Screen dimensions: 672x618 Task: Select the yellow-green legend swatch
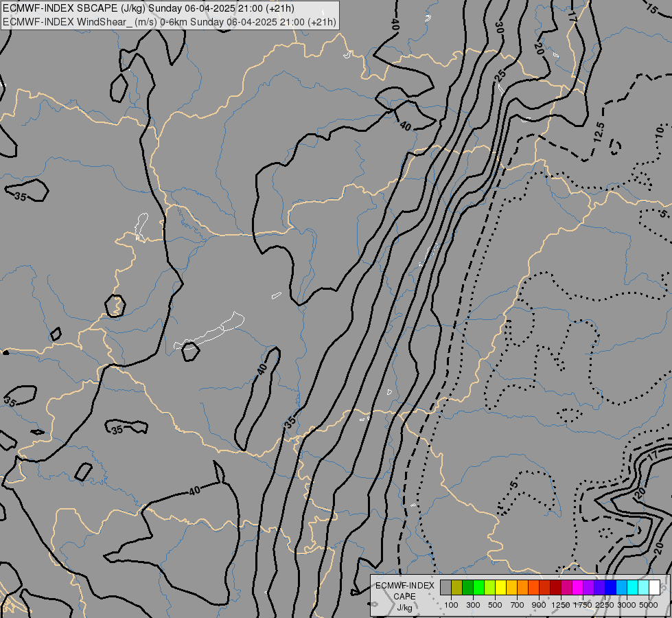490,587
